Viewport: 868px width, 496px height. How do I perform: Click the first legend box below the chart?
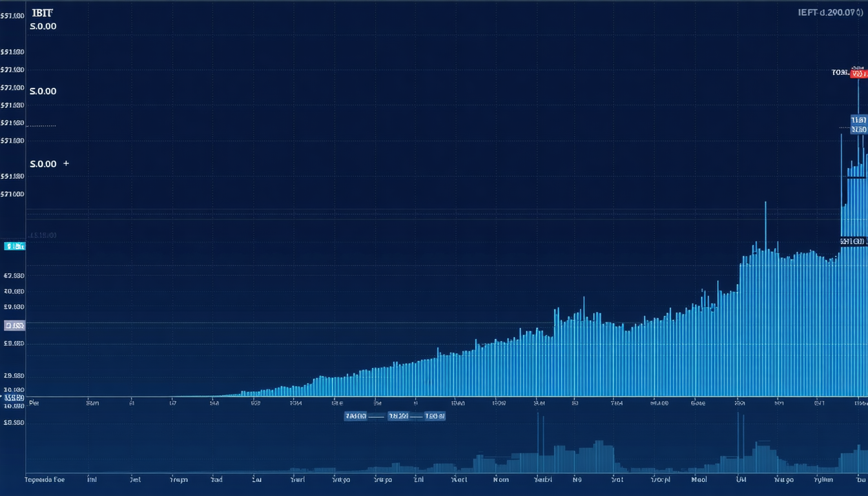tap(355, 417)
